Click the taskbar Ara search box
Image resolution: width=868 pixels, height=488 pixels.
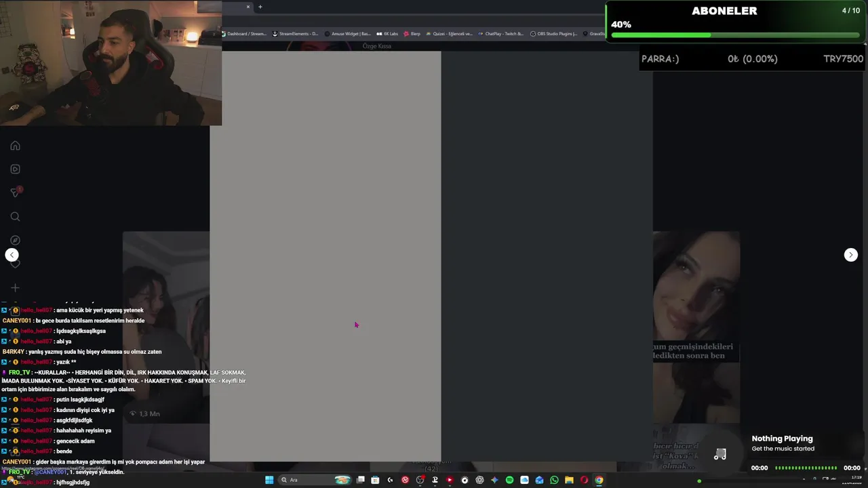point(315,480)
